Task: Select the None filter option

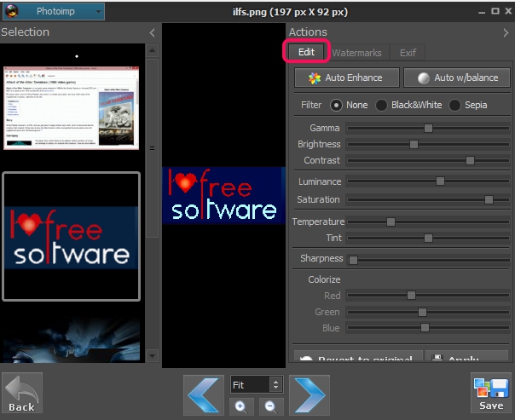Action: 336,105
